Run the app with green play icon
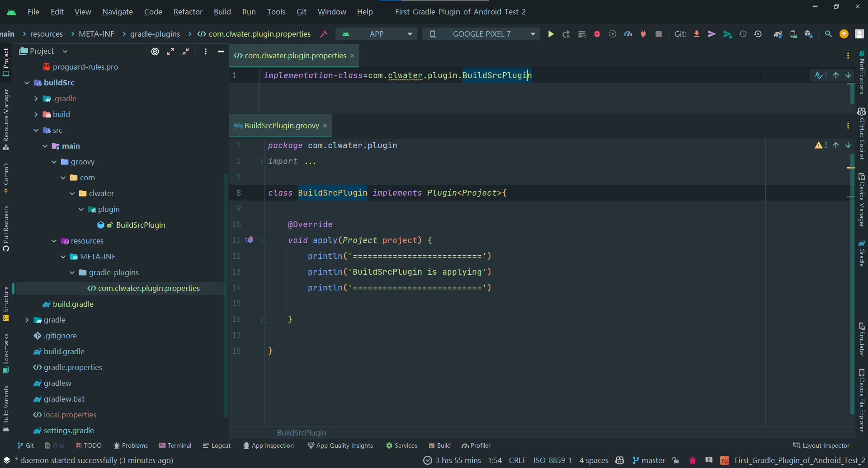The image size is (868, 468). (551, 34)
